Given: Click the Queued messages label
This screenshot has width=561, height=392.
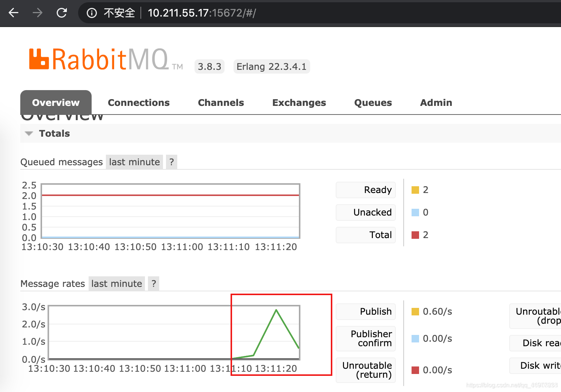Looking at the screenshot, I should (62, 162).
